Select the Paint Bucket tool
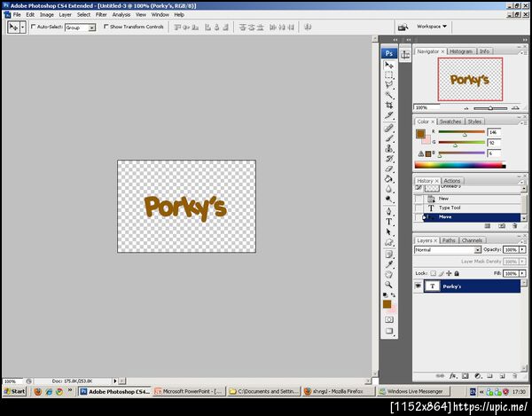 [389, 179]
